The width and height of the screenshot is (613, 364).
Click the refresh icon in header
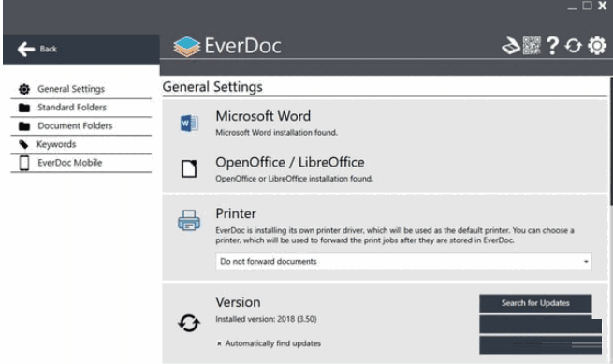573,46
